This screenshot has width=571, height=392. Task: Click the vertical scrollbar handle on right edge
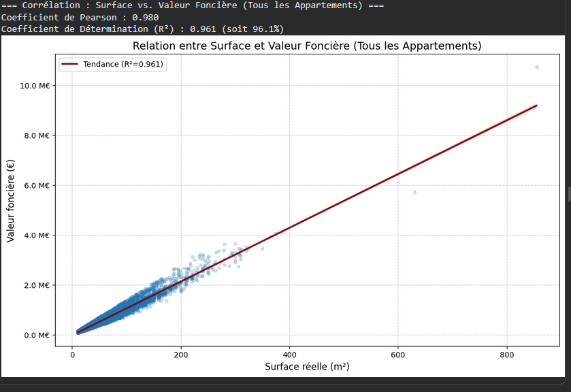[x=568, y=193]
